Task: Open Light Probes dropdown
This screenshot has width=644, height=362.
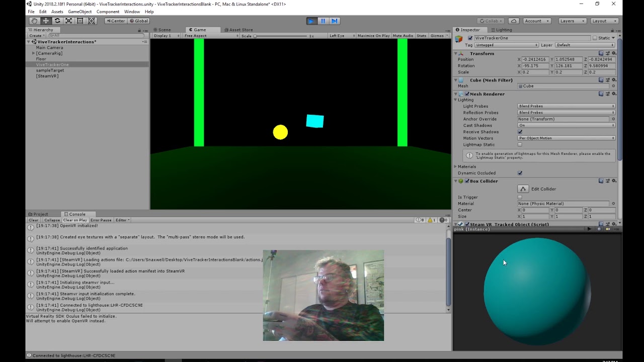Action: pos(567,106)
